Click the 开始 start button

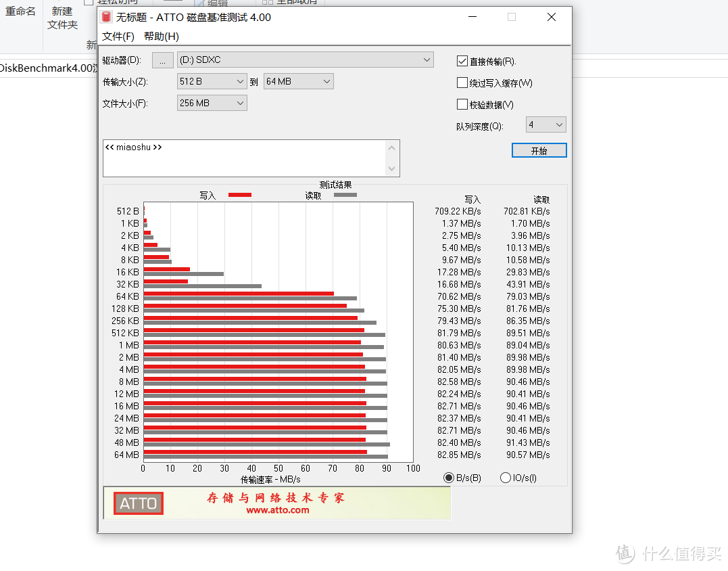click(539, 151)
